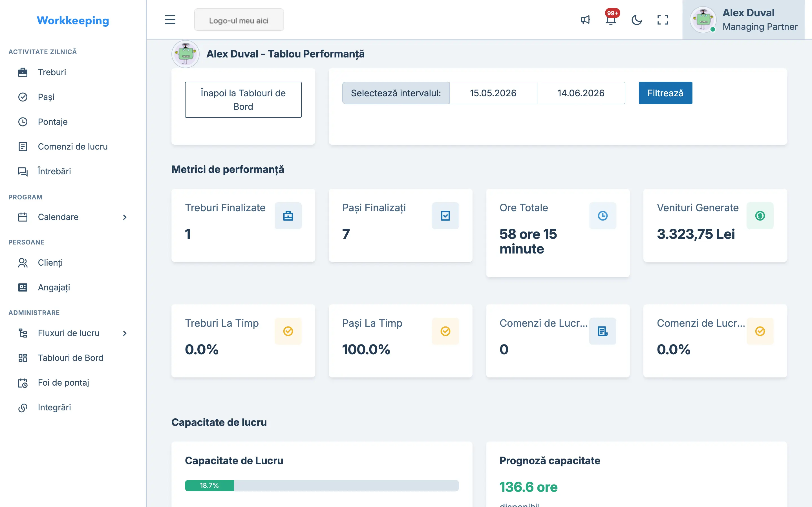Click the megaphone announcements icon
812x507 pixels.
click(x=585, y=20)
